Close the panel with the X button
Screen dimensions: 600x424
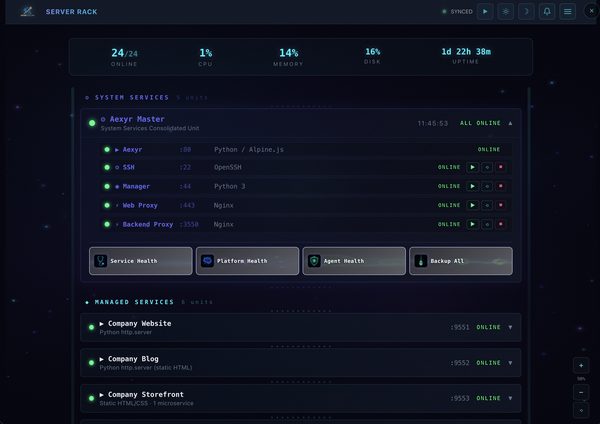[592, 11]
